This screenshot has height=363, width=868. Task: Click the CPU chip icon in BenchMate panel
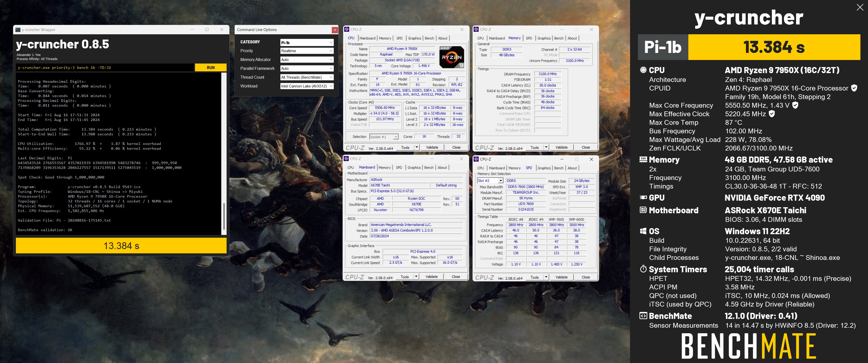click(x=643, y=70)
